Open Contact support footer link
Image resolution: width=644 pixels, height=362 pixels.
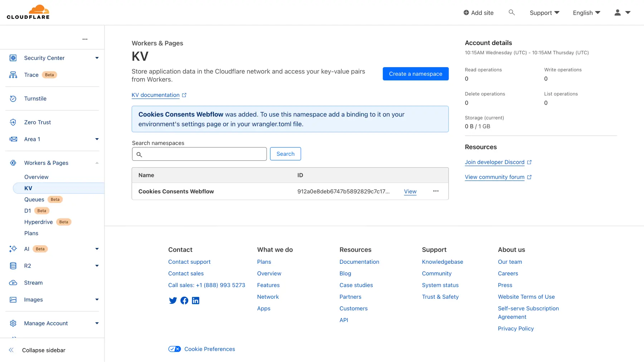pos(189,262)
